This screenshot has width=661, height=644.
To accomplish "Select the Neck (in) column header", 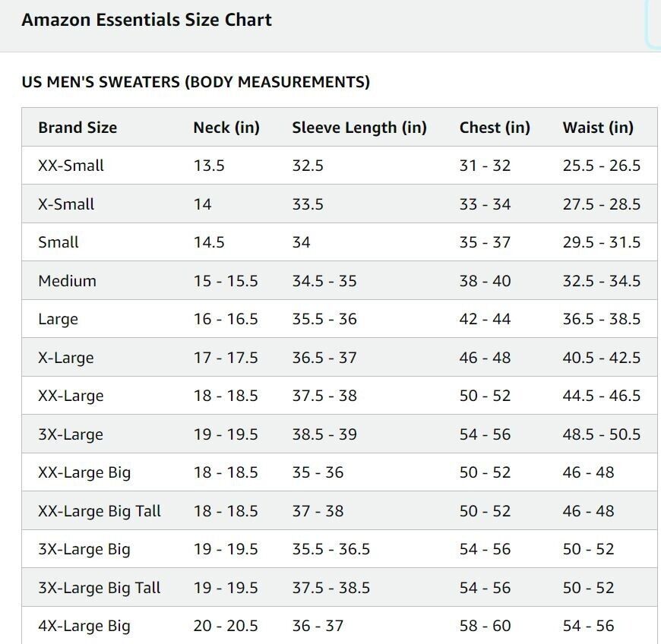I will click(226, 128).
